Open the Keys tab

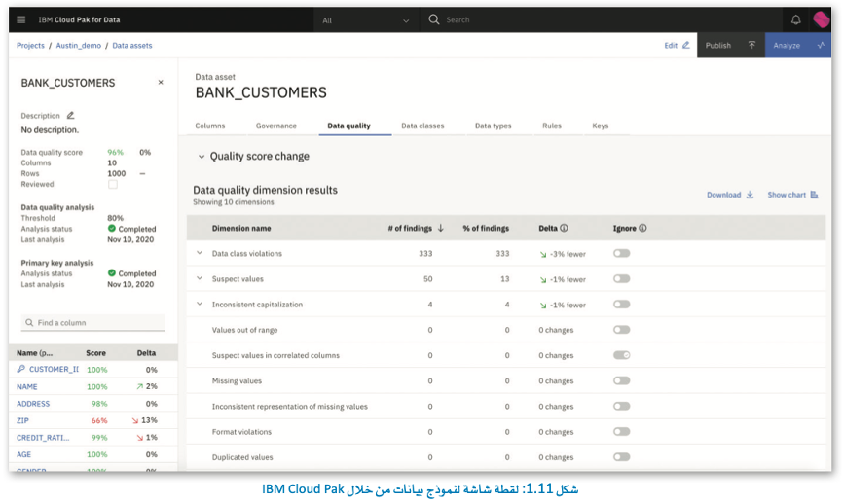pos(600,126)
